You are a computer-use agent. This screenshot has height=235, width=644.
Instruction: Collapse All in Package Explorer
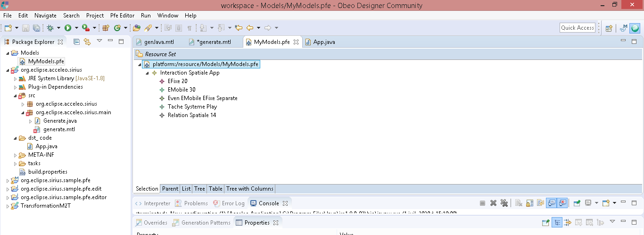pos(77,42)
